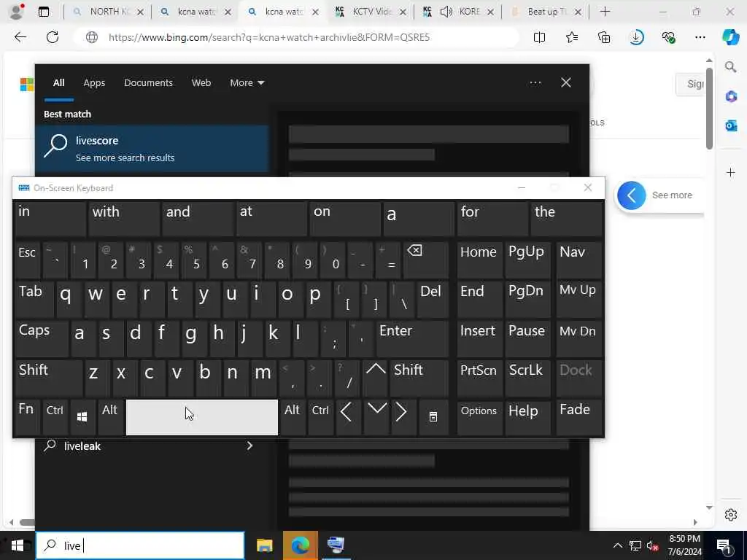
Task: Open Edge split screen icon
Action: (x=539, y=37)
